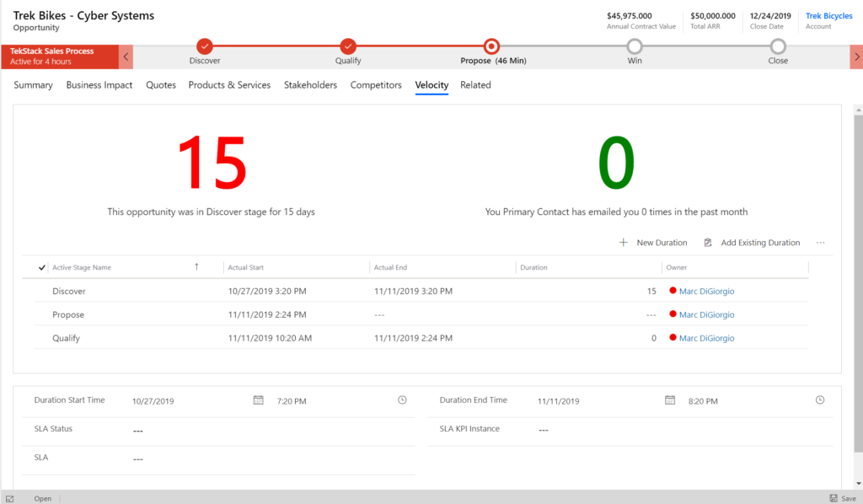The width and height of the screenshot is (863, 504).
Task: Click the Add Existing Duration clipboard icon
Action: [708, 242]
